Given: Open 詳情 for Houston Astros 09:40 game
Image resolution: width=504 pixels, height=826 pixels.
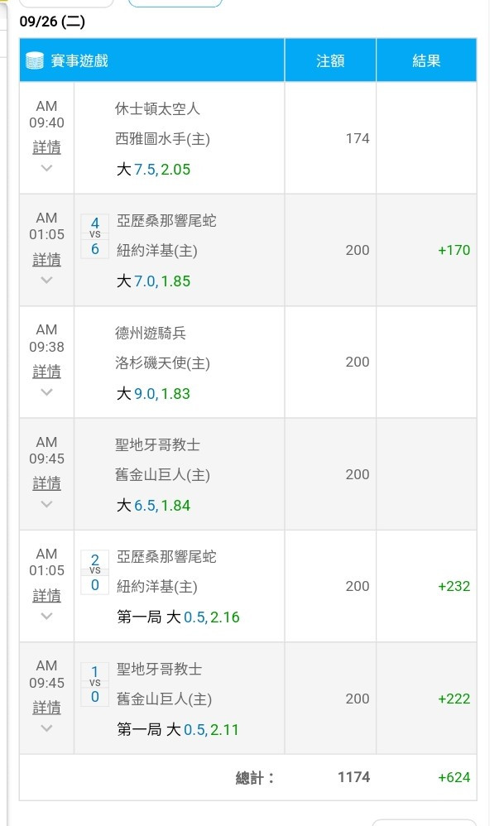Looking at the screenshot, I should click(46, 147).
